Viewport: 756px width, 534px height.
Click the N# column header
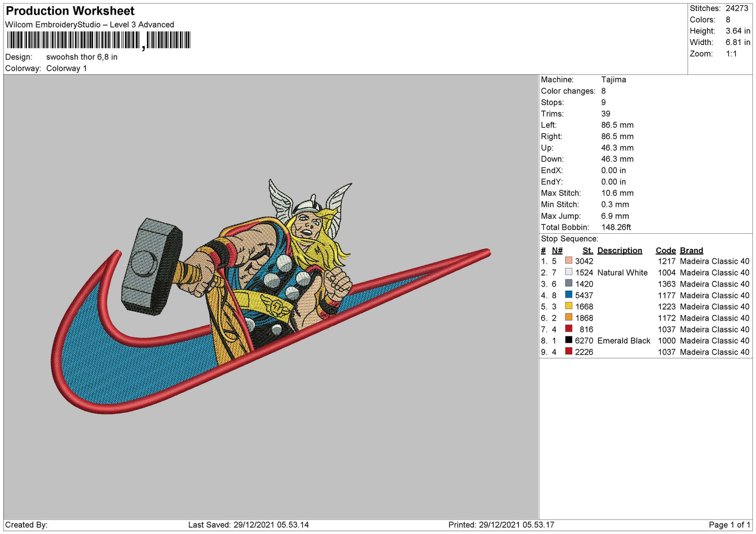click(x=557, y=251)
